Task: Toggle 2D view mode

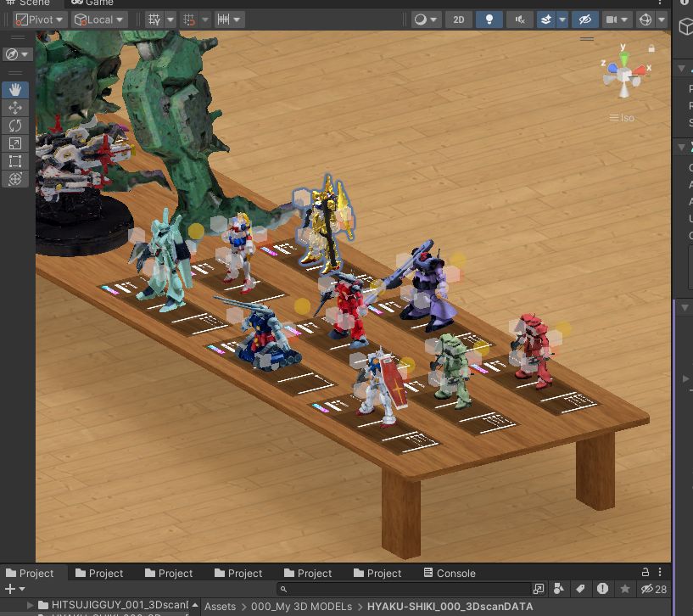Action: coord(459,20)
